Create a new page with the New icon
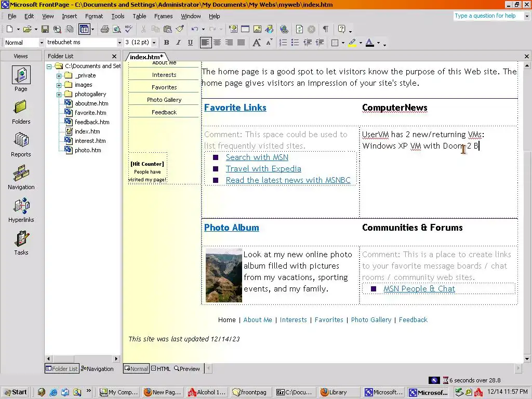The height and width of the screenshot is (399, 532). point(10,29)
